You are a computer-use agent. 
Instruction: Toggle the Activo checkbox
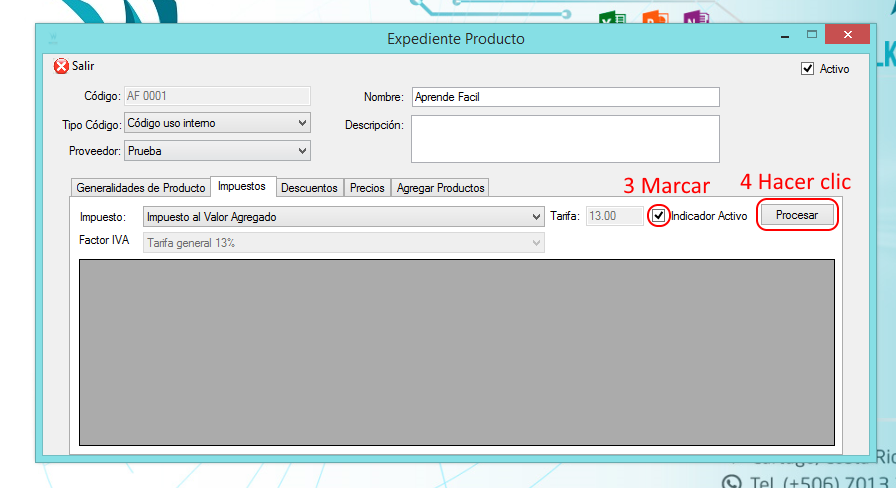pyautogui.click(x=807, y=69)
